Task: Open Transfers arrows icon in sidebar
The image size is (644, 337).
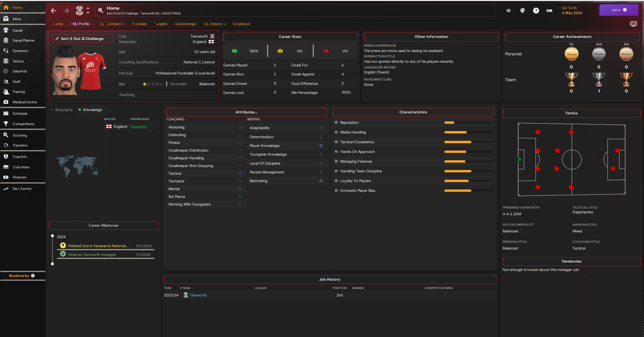Action: (x=6, y=145)
